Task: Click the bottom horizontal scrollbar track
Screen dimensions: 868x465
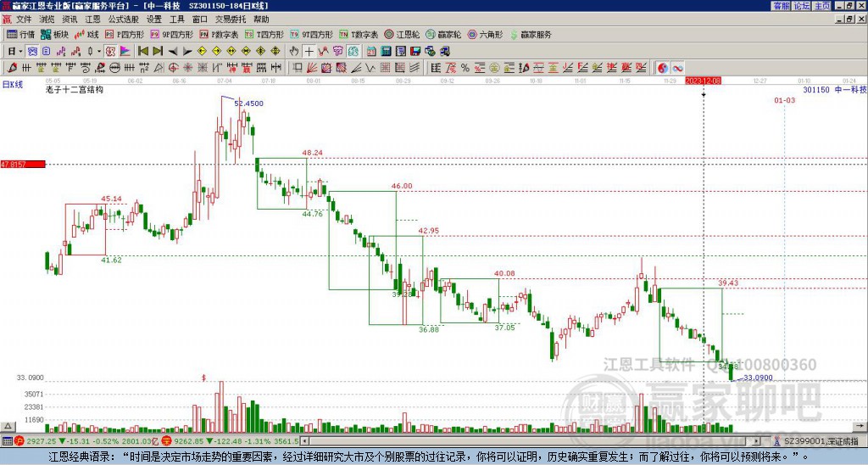Action: click(531, 441)
